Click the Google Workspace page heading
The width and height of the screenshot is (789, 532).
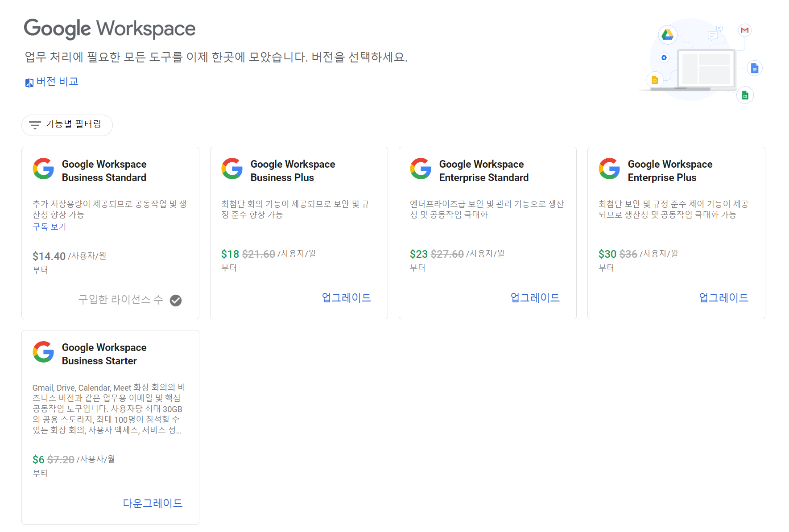click(110, 29)
